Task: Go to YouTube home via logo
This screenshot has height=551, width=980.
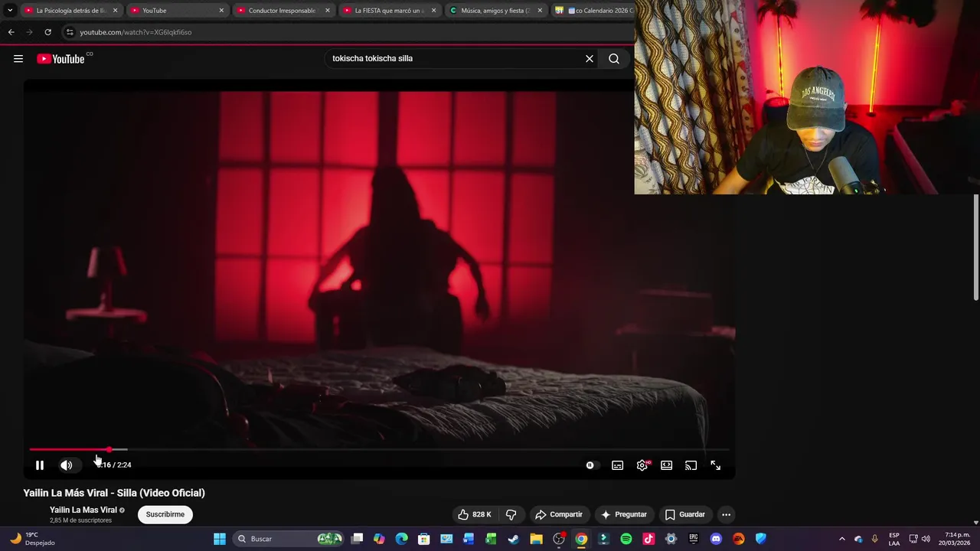Action: (x=60, y=59)
